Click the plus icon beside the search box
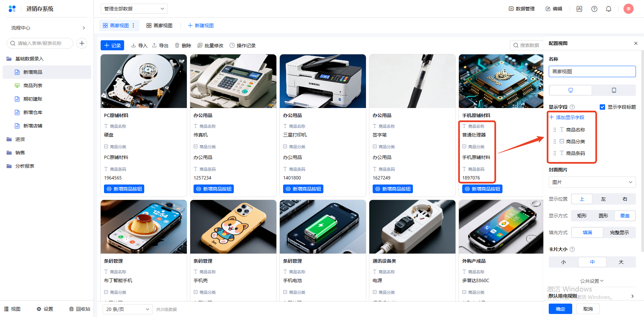Viewport: 644px width, 317px height. (x=82, y=43)
